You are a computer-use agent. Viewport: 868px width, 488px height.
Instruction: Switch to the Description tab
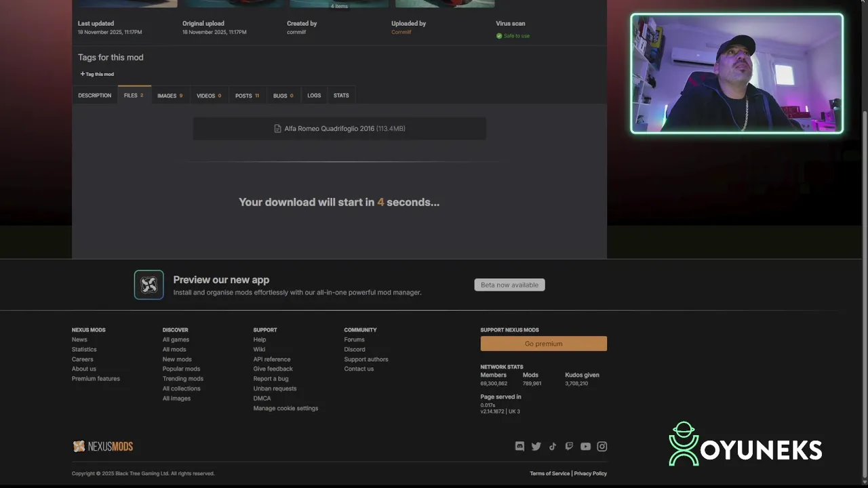[94, 96]
